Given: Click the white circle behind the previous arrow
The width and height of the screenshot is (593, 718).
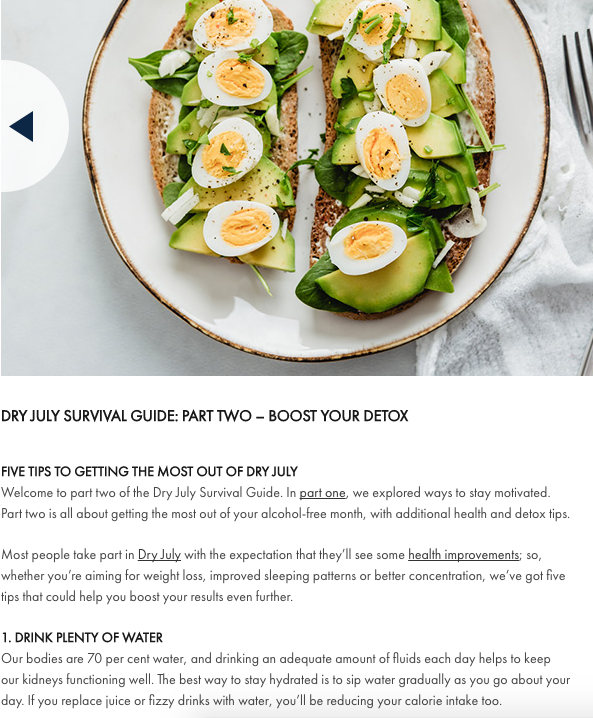Looking at the screenshot, I should point(35,126).
